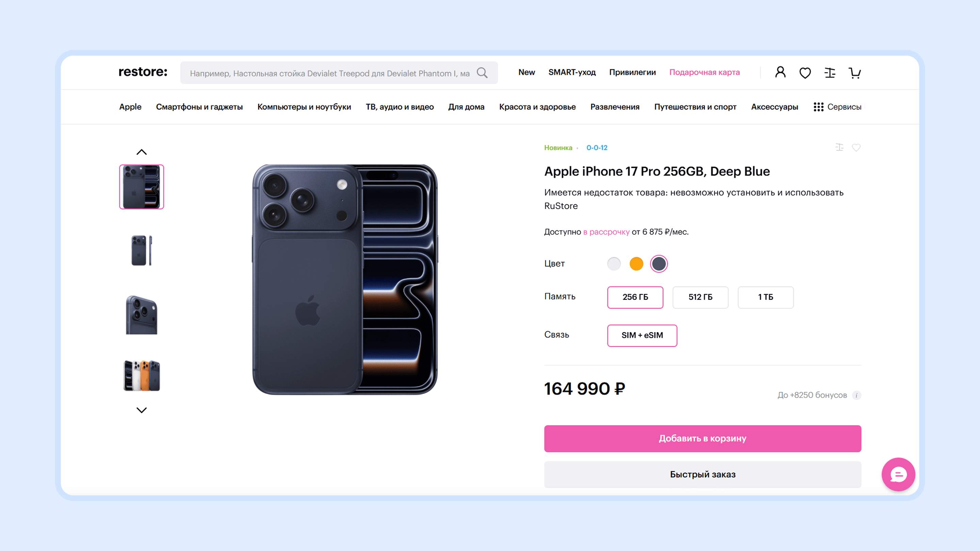View the thumbnail showing all phone colors
The width and height of the screenshot is (980, 551).
[142, 375]
